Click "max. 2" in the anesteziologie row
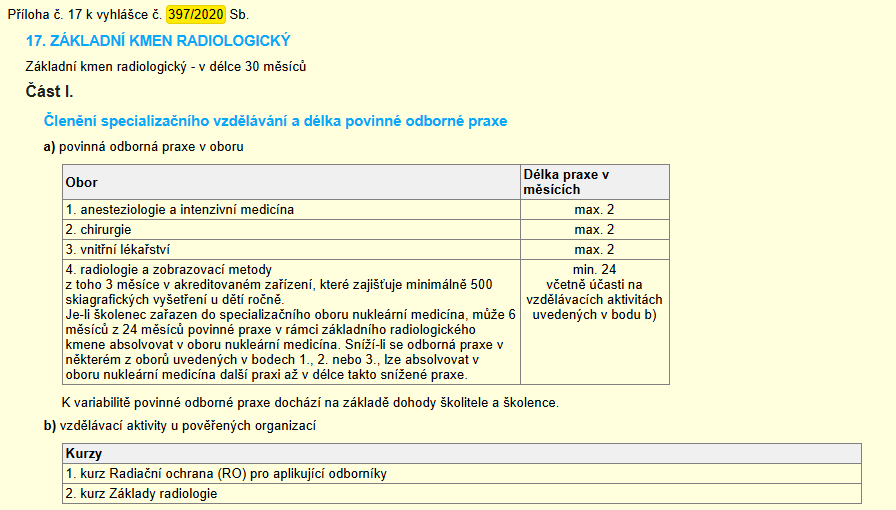This screenshot has height=510, width=896. point(594,210)
